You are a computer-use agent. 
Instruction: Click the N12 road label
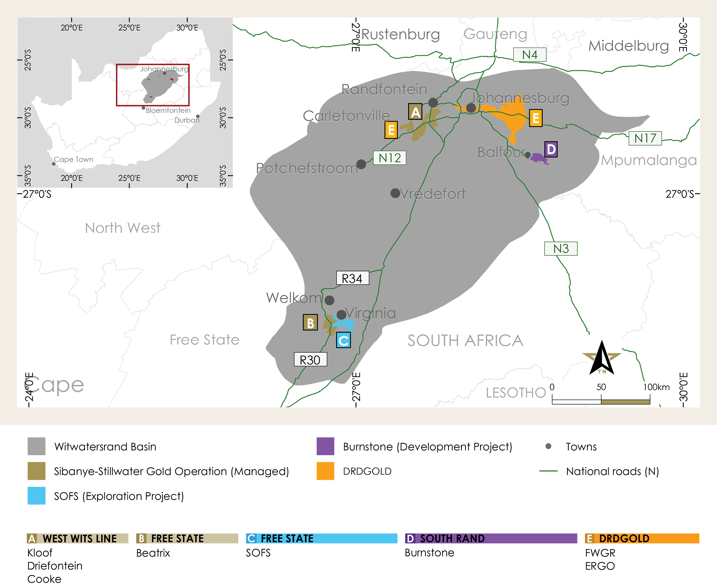[x=389, y=158]
